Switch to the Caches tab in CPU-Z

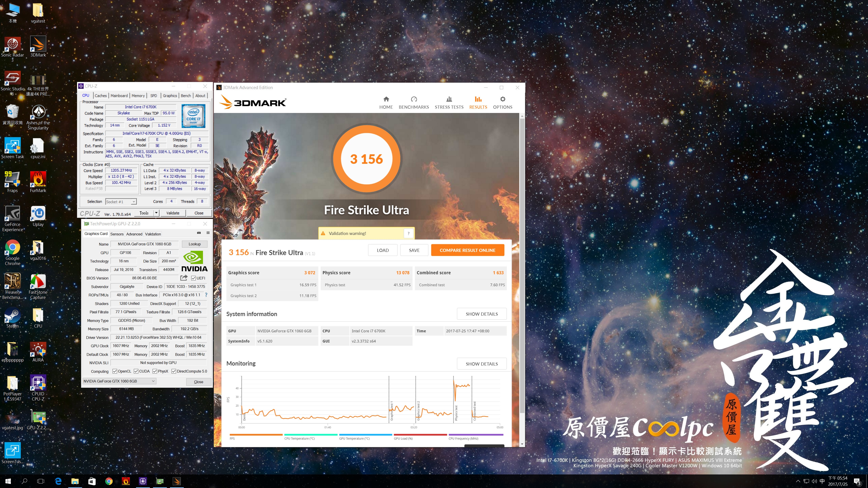coord(100,96)
